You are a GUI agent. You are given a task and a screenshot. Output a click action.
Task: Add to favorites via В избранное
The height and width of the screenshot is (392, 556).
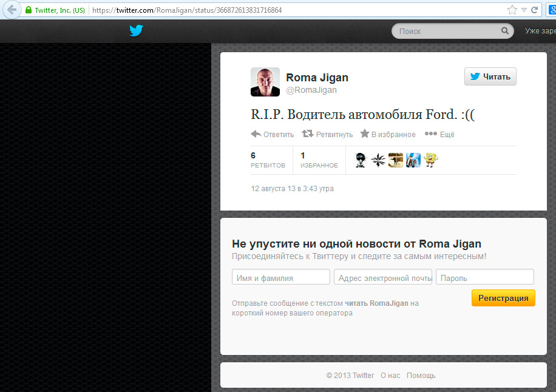click(388, 134)
